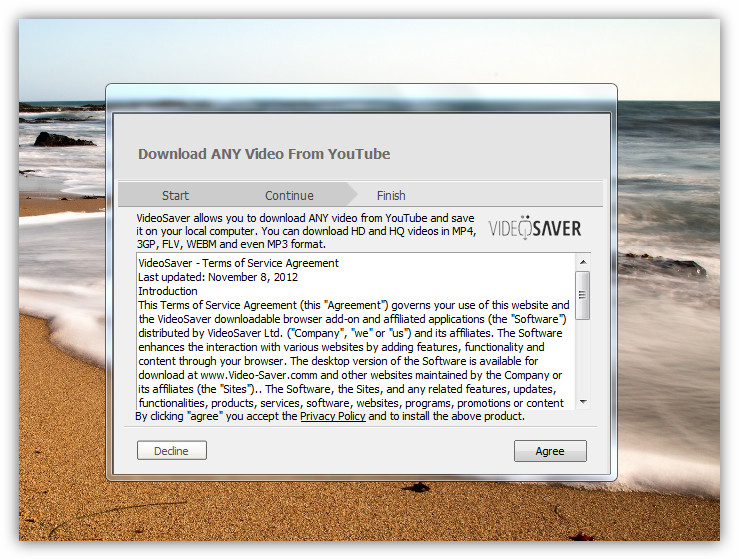739x560 pixels.
Task: Click the '3GP, FLV, WEBM and even MP3 format.' line
Action: click(x=231, y=244)
